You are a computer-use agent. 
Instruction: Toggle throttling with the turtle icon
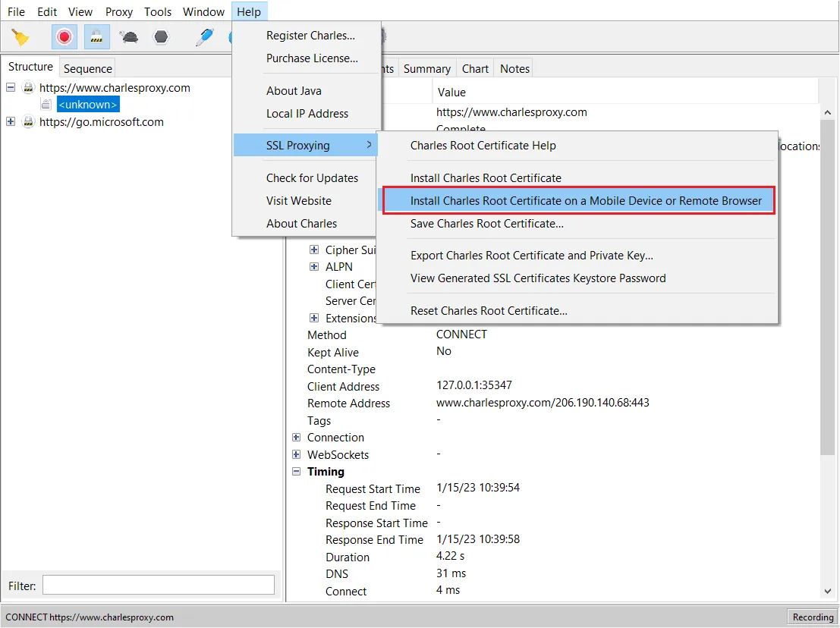pyautogui.click(x=128, y=37)
